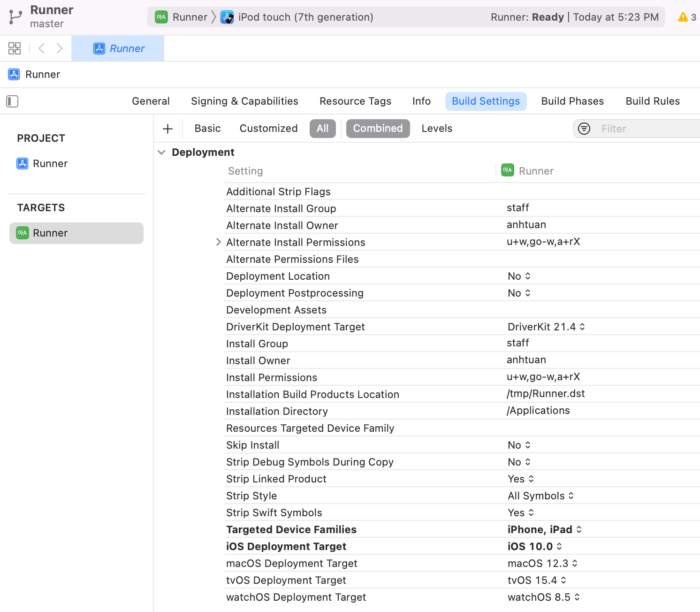
Task: Click the plus add build setting button
Action: 167,129
